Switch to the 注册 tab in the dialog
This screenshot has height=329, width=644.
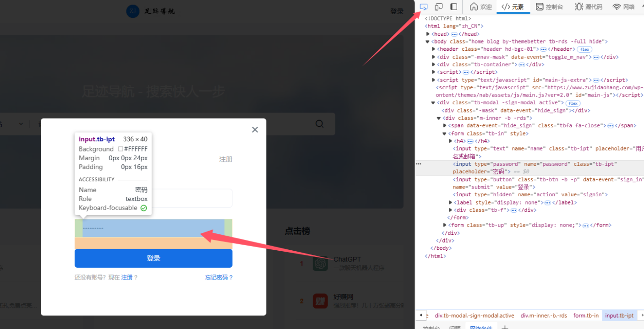tap(226, 159)
